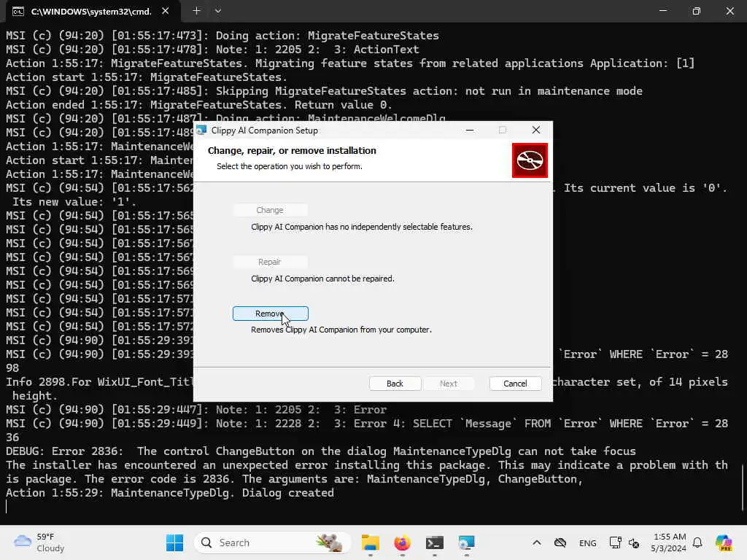This screenshot has width=747, height=560.
Task: Close the cmd.exe terminal tab
Action: tap(166, 10)
